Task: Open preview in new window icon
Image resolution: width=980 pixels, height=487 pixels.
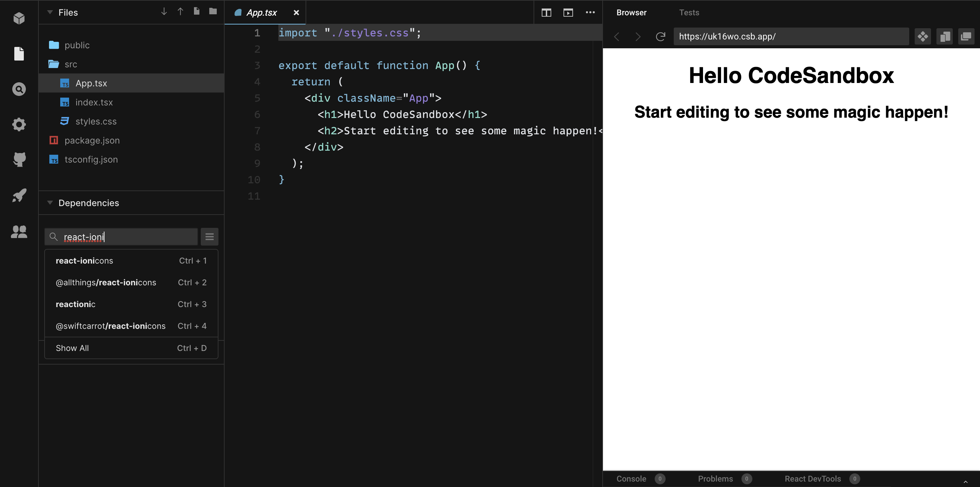Action: tap(966, 36)
